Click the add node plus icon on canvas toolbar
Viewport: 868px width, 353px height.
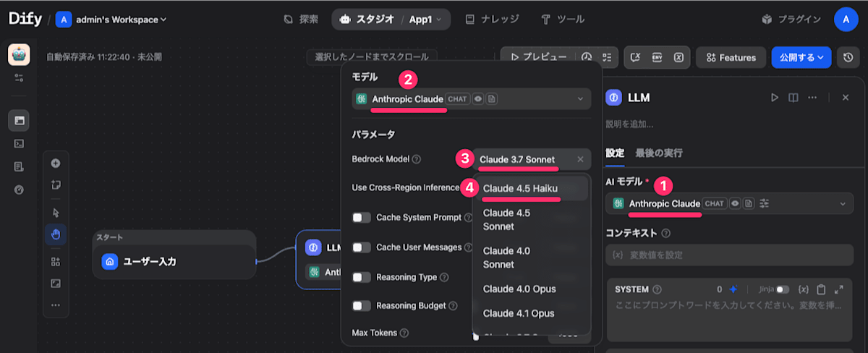(56, 163)
